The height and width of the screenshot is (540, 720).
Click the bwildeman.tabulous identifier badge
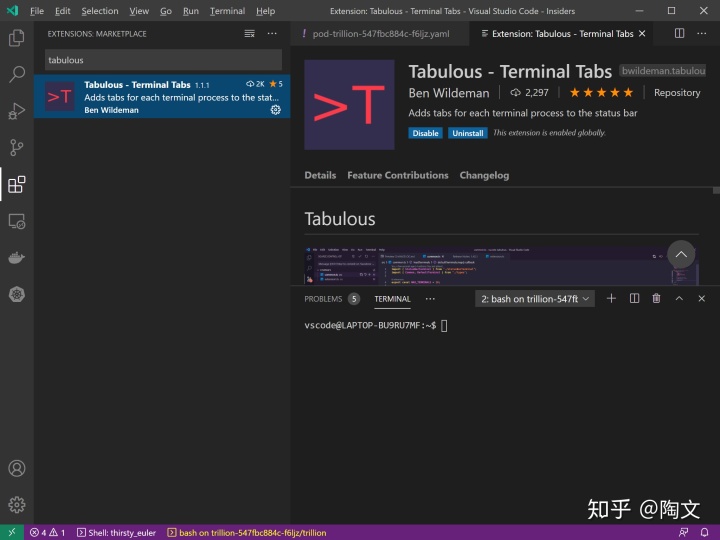[663, 71]
